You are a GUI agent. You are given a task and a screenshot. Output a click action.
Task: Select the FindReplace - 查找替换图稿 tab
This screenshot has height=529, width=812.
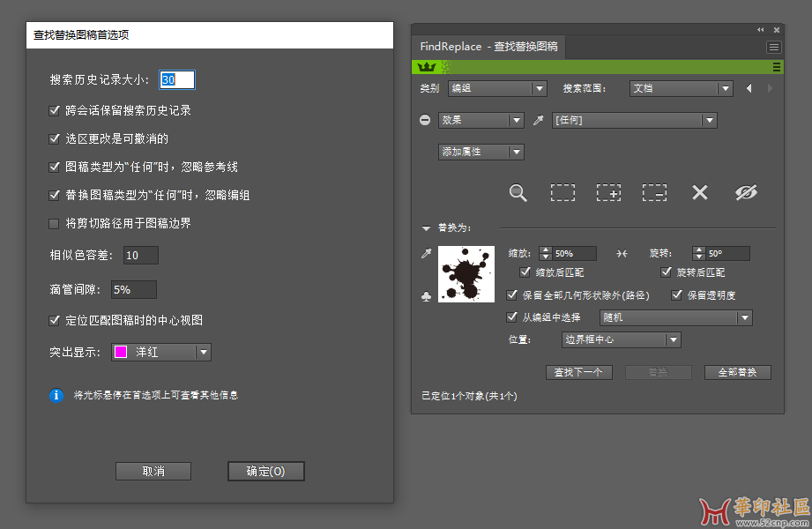pyautogui.click(x=488, y=47)
